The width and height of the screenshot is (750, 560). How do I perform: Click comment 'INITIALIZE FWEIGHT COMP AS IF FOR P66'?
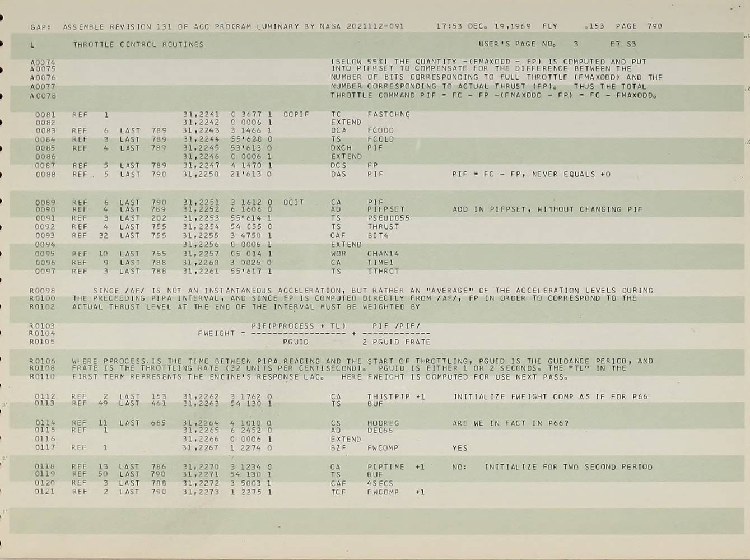[x=551, y=396]
